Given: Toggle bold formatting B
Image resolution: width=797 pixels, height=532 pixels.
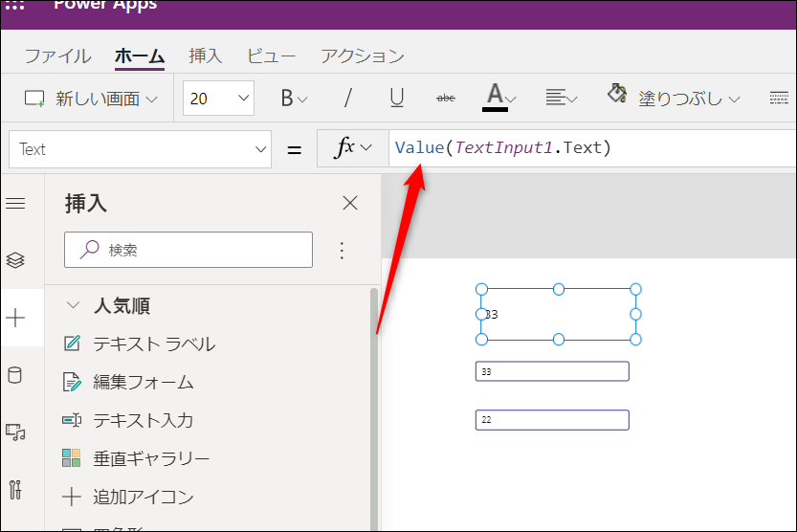Looking at the screenshot, I should 287,98.
